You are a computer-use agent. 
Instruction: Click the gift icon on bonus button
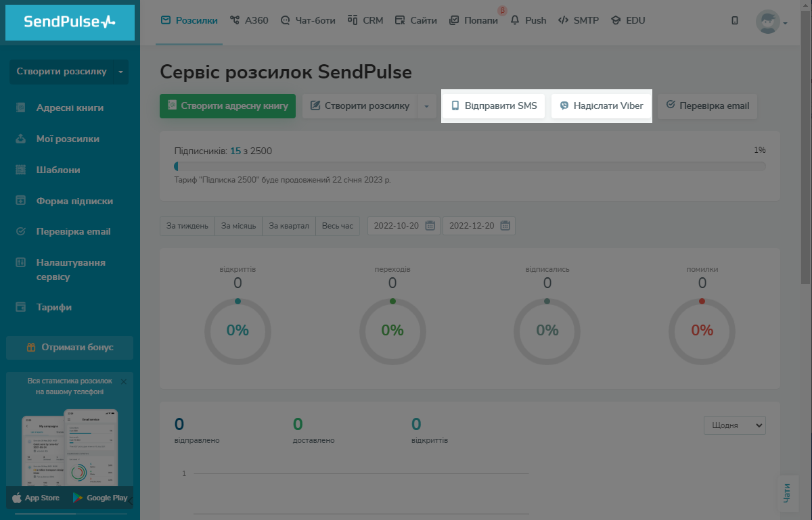[31, 348]
